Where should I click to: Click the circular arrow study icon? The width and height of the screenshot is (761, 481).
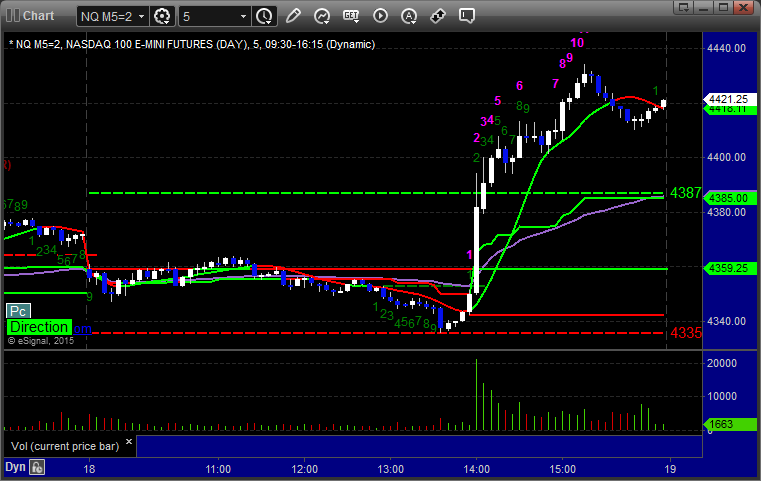tap(322, 16)
